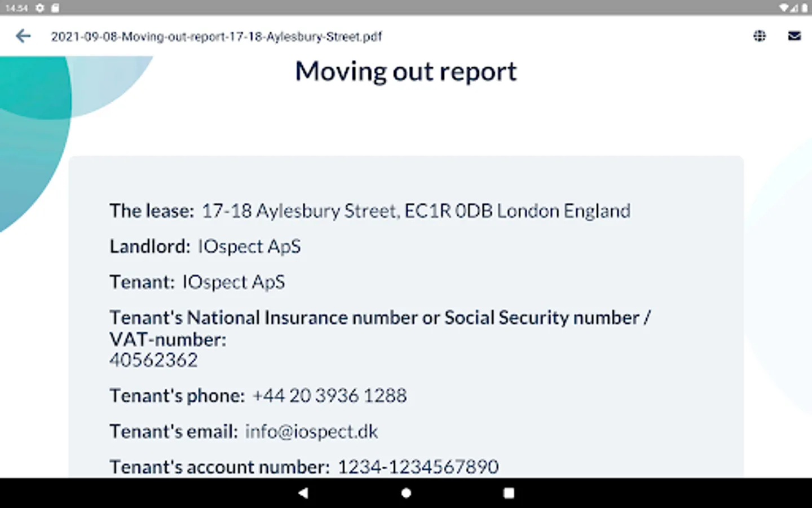The image size is (812, 508).
Task: Tap the battery indicator icon
Action: click(804, 8)
